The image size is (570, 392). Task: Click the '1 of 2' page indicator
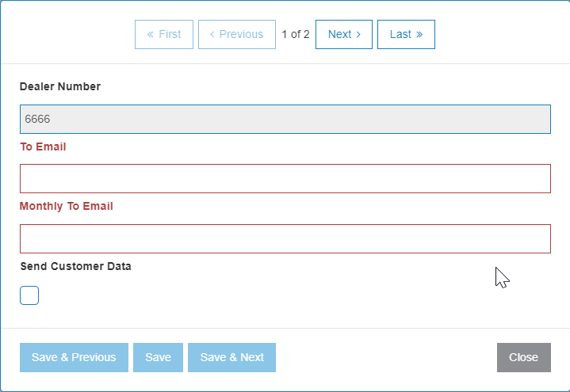296,35
